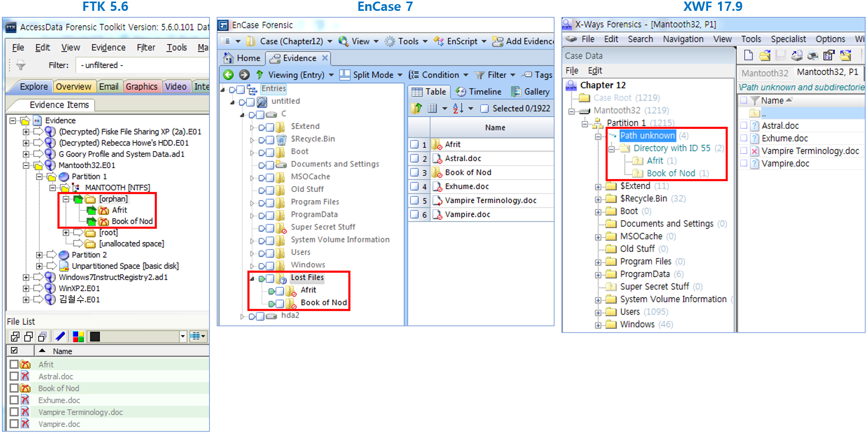Click EnCase Filter button
Image resolution: width=868 pixels, height=434 pixels.
tap(495, 75)
